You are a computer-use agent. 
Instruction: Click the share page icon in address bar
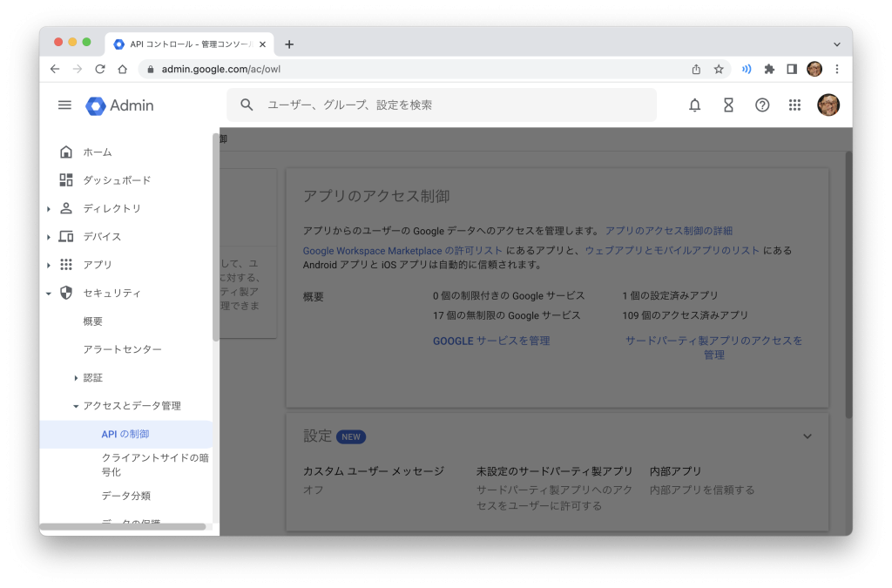(696, 69)
